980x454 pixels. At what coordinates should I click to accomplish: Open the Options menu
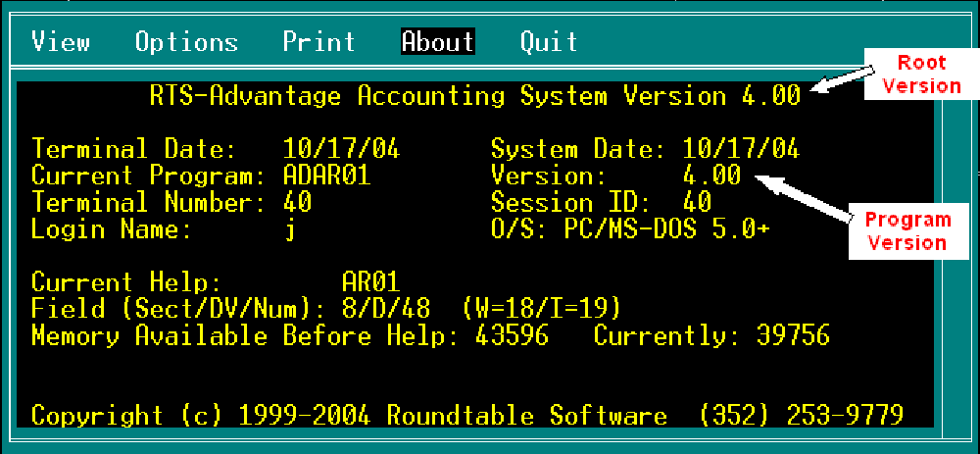point(186,42)
